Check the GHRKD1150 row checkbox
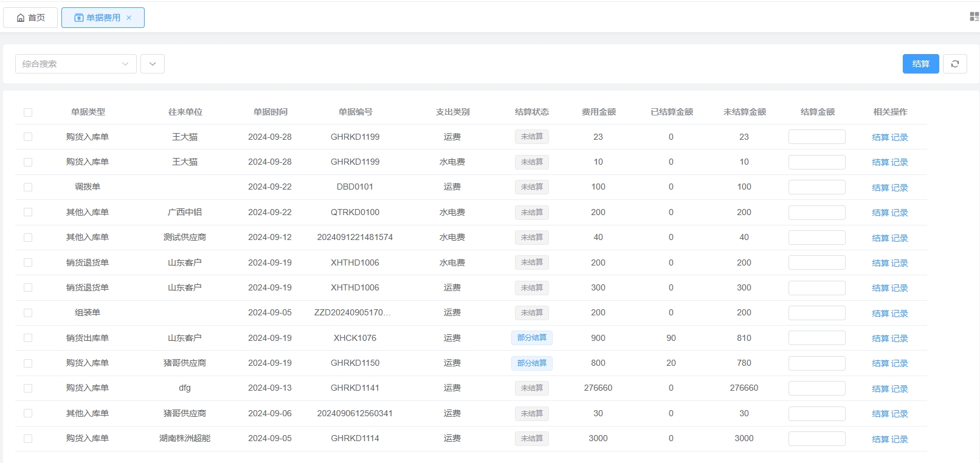Screen dimensions: 980x463 click(28, 363)
